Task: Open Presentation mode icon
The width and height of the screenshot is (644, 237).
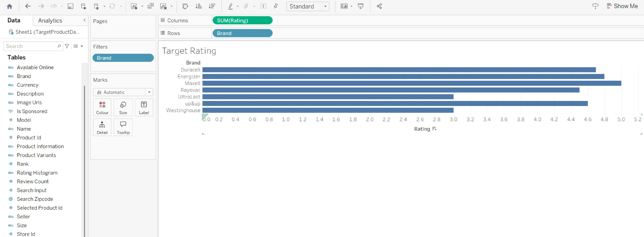Action: pyautogui.click(x=360, y=6)
